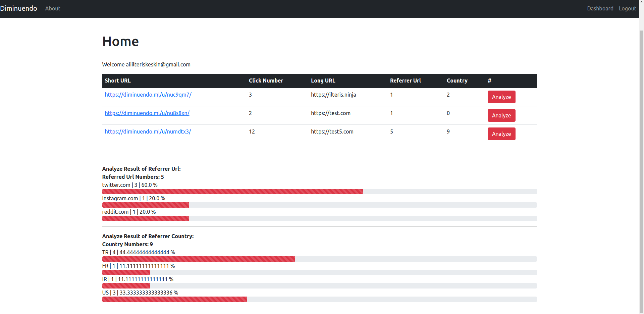Select the reddit.com referrer progress bar
The image size is (644, 314).
pyautogui.click(x=146, y=218)
